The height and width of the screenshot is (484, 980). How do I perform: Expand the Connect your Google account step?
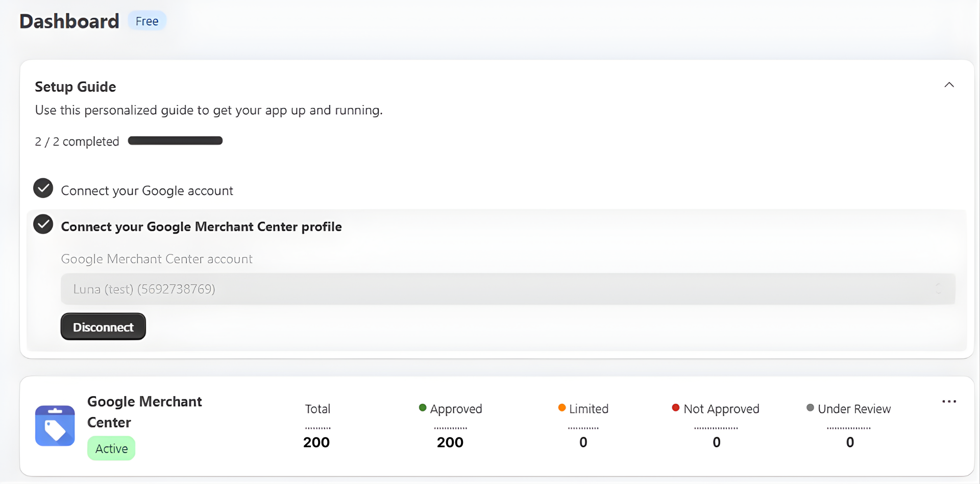coord(147,191)
